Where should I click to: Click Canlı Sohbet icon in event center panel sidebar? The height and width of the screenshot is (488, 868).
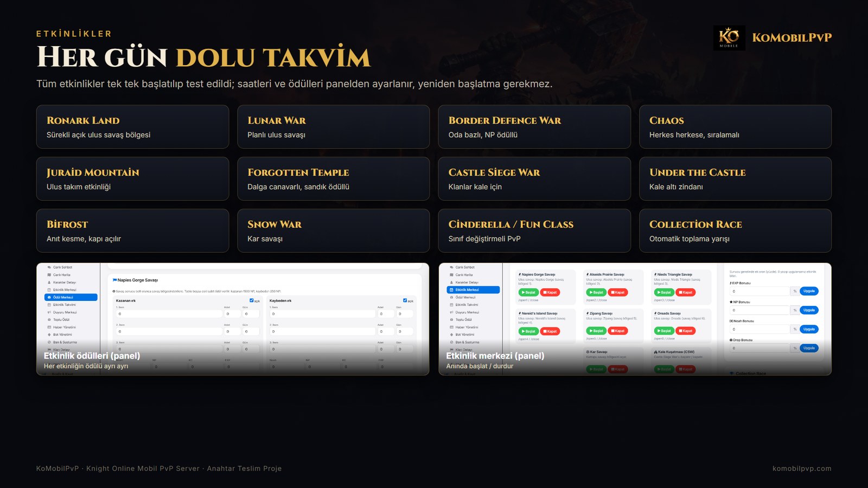[451, 267]
